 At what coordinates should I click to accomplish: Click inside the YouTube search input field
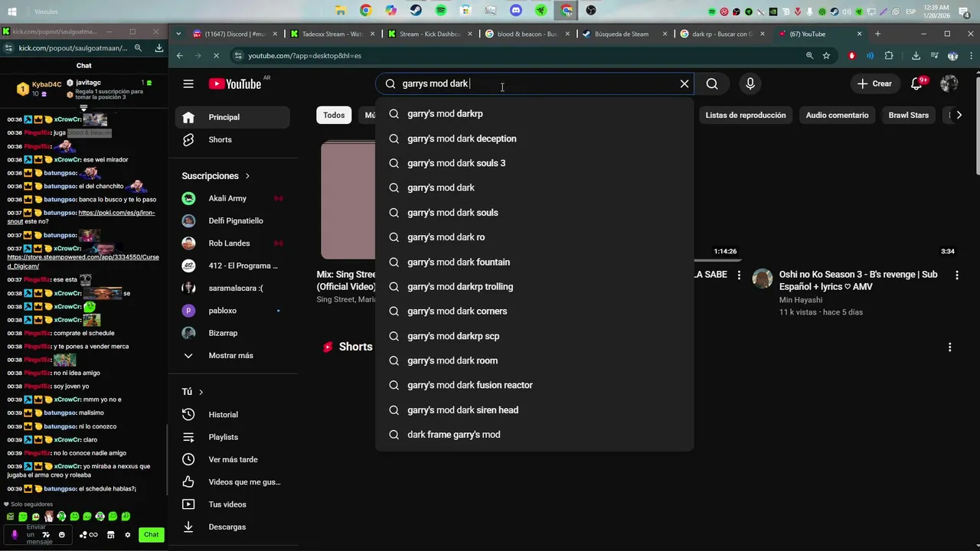[536, 83]
